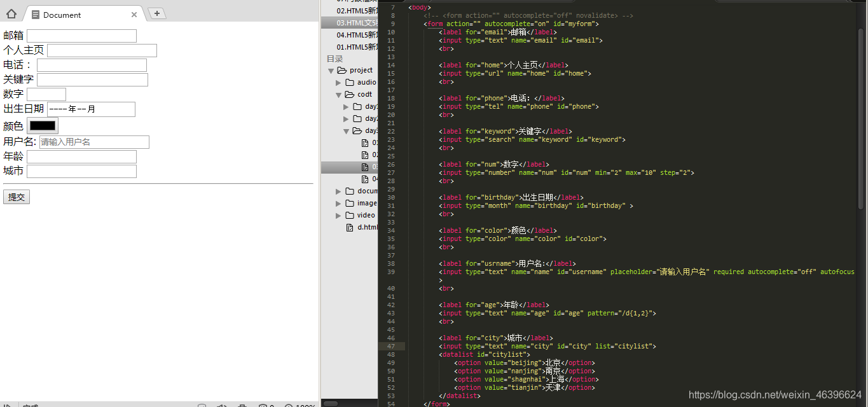Focus the 邮箱 email input field
This screenshot has width=868, height=407.
(x=81, y=36)
